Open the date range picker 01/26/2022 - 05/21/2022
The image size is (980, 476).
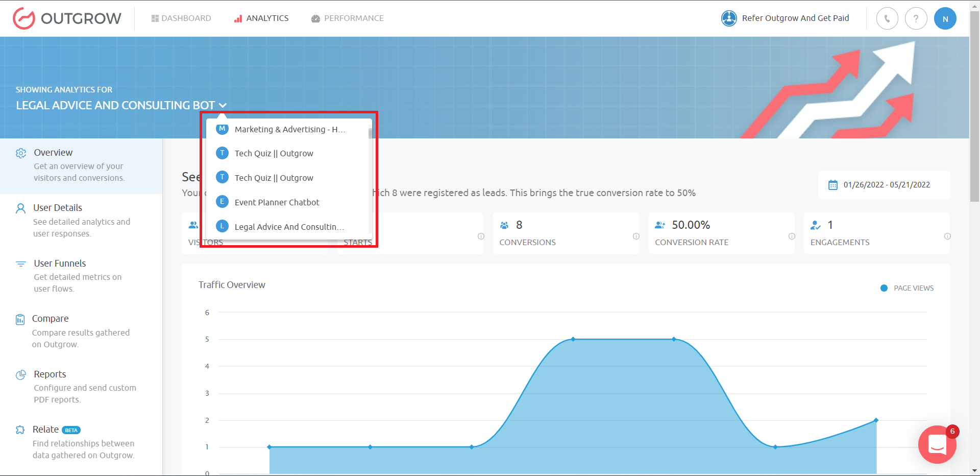[884, 185]
